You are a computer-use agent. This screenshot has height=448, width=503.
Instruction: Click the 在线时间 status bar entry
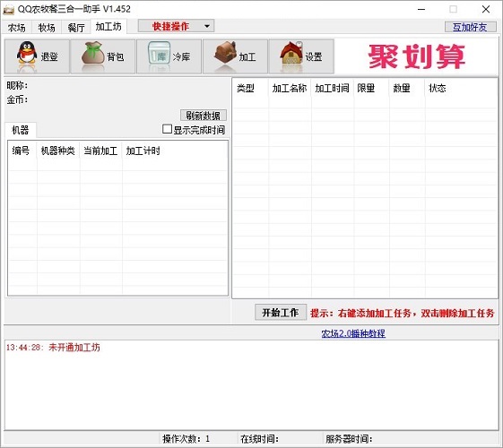pyautogui.click(x=259, y=439)
